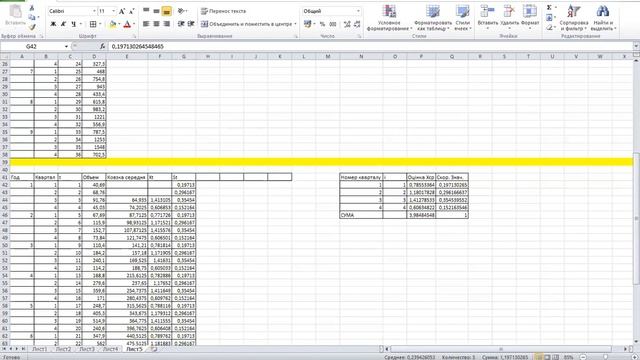The height and width of the screenshot is (360, 640).
Task: Toggle bold (Ж) formatting
Action: click(x=53, y=24)
